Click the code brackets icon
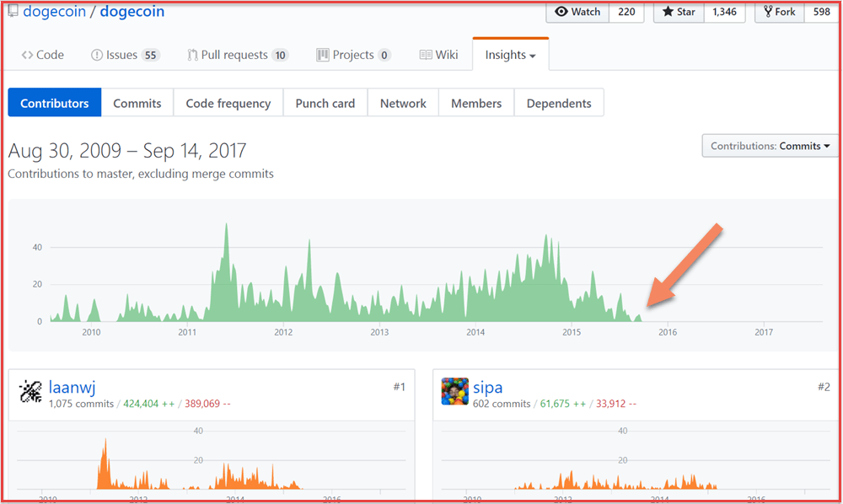The height and width of the screenshot is (504, 843). pyautogui.click(x=27, y=55)
